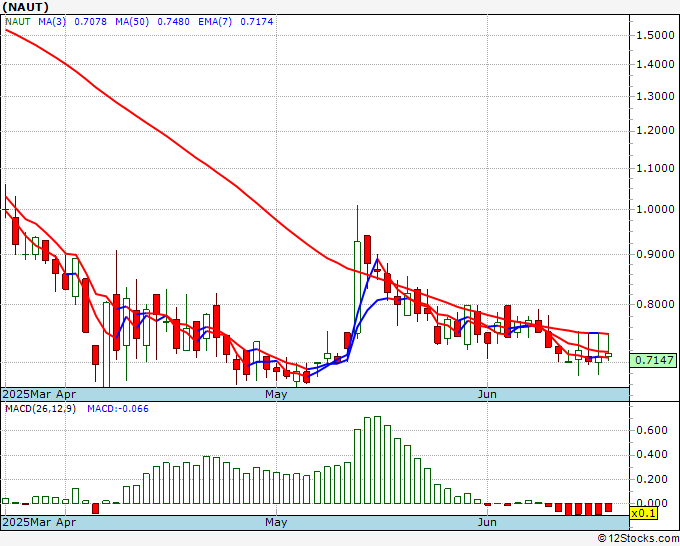This screenshot has height=546, width=680.
Task: Select the EMA(7) legend label
Action: click(215, 22)
